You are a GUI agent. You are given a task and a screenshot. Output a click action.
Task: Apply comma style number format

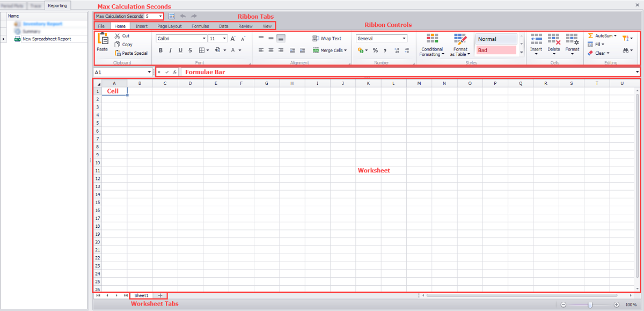(x=385, y=50)
